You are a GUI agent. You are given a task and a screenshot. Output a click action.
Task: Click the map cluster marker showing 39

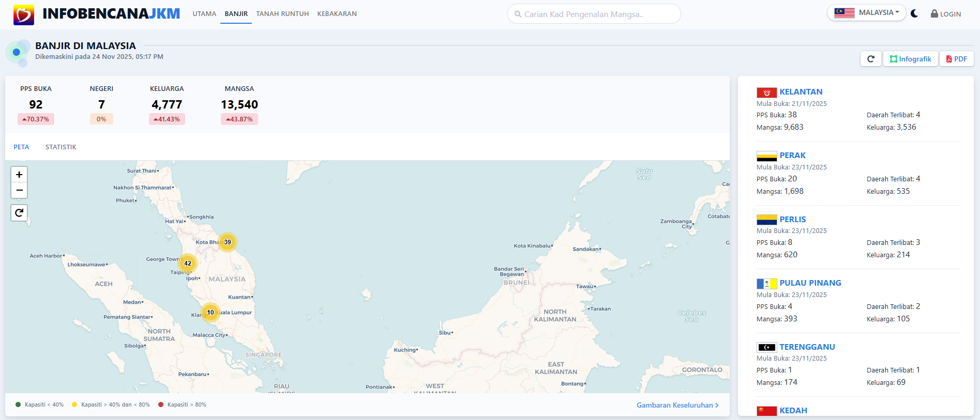[x=228, y=242]
